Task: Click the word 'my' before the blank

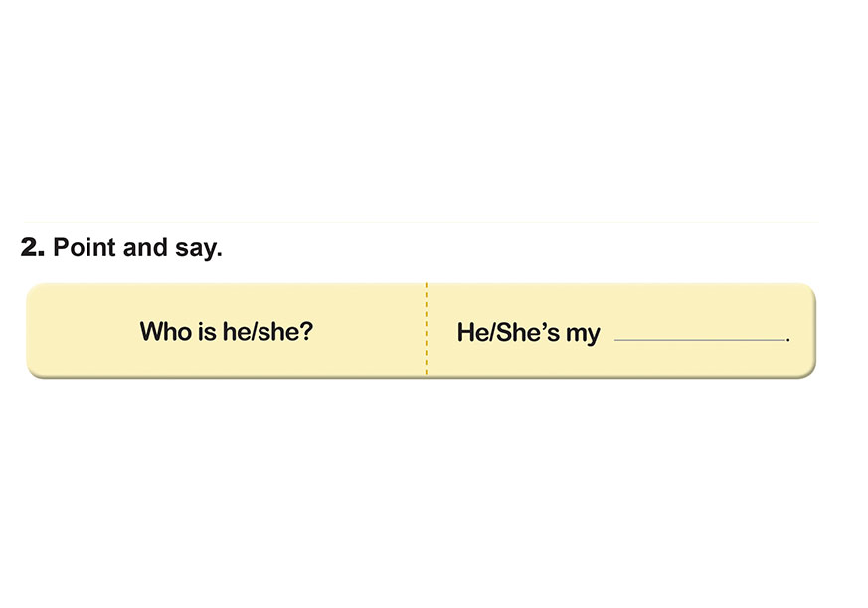Action: tap(584, 334)
